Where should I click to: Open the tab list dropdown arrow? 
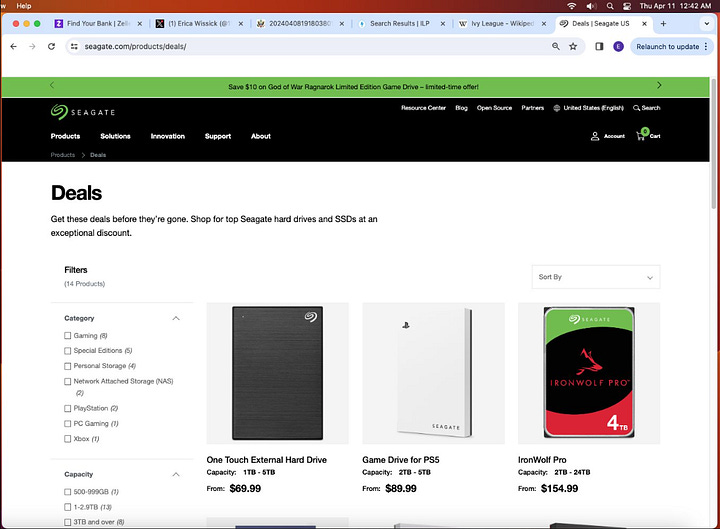[707, 23]
